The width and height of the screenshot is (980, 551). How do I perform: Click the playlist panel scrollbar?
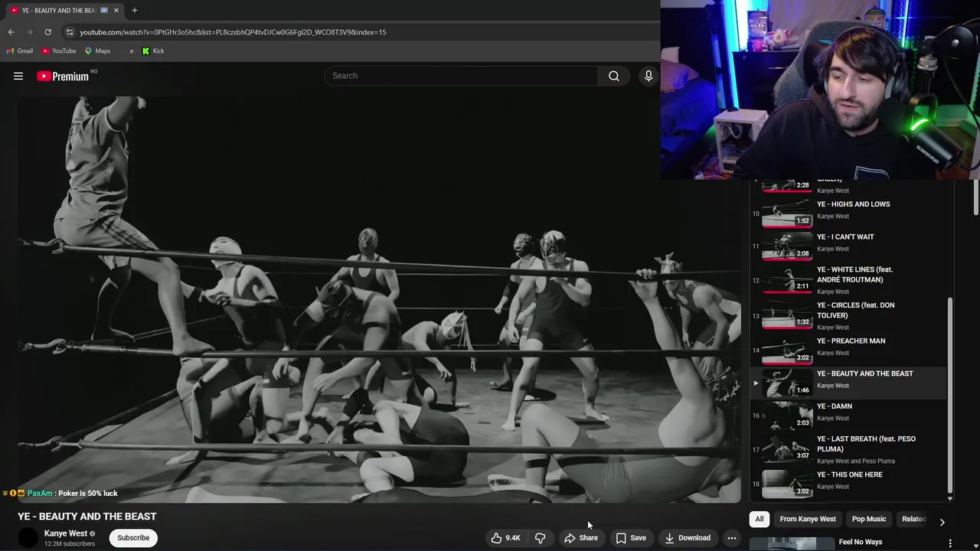click(950, 396)
